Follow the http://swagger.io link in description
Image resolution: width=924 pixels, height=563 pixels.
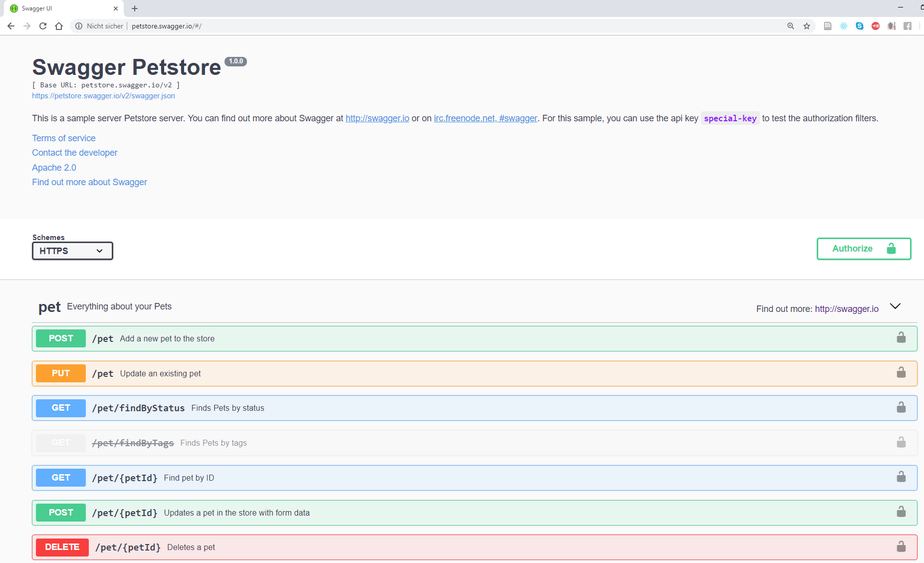coord(377,118)
